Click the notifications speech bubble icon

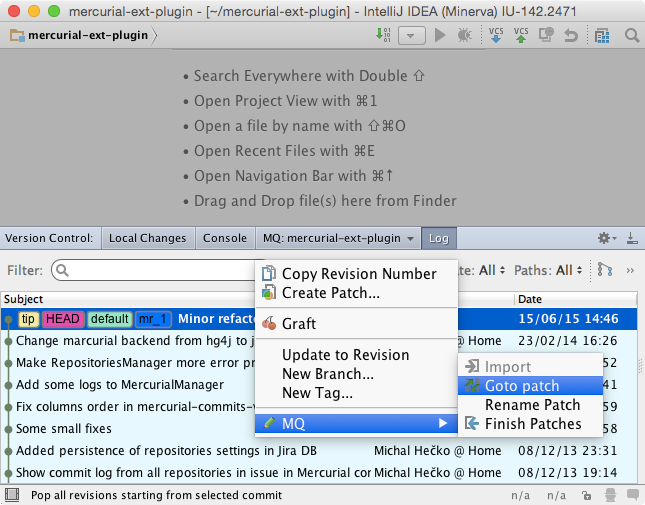pos(633,495)
